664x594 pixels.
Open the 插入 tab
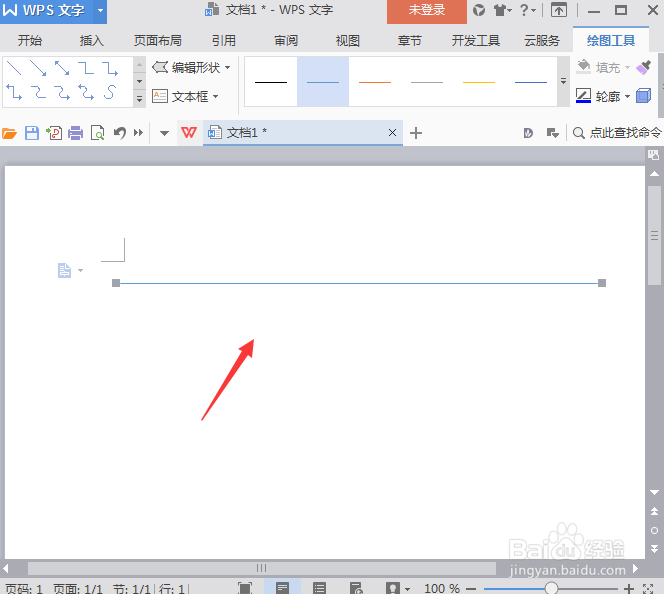click(91, 41)
